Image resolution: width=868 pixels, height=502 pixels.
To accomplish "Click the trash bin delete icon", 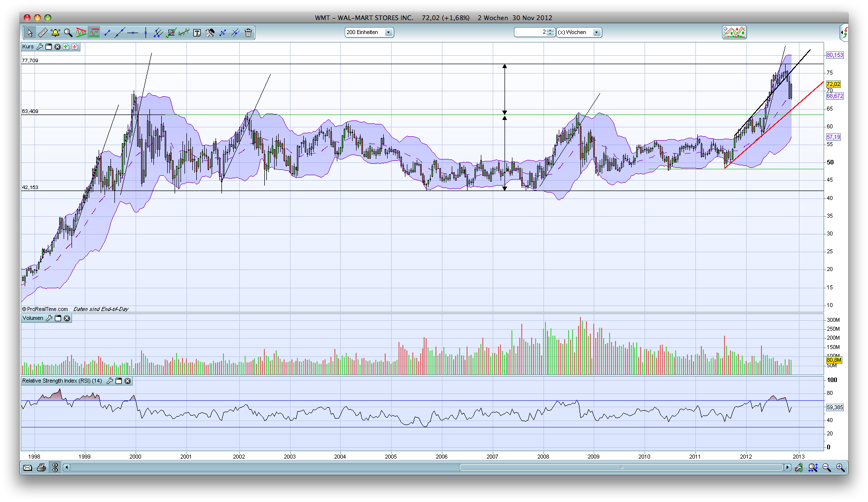I will (248, 33).
